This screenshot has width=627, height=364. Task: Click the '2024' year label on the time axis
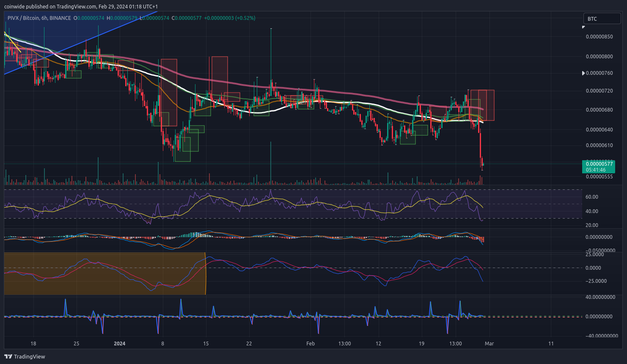tap(120, 344)
